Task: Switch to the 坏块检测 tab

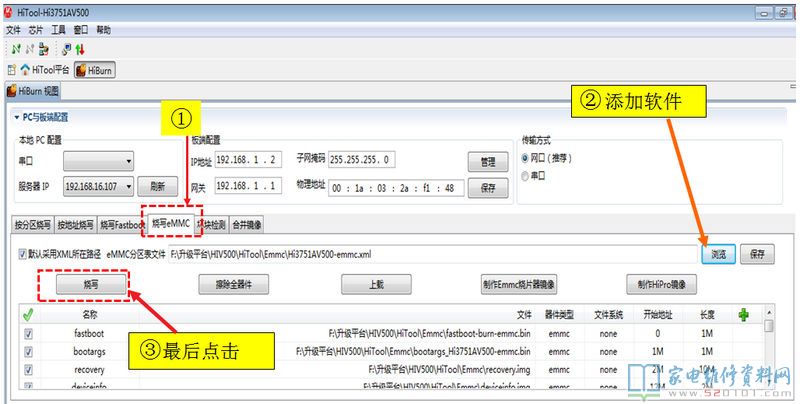Action: 211,225
